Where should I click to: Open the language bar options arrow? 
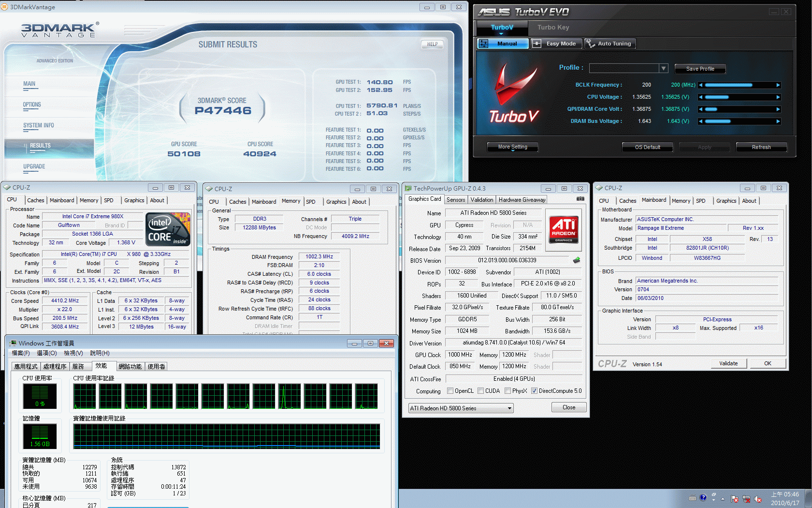(x=713, y=500)
